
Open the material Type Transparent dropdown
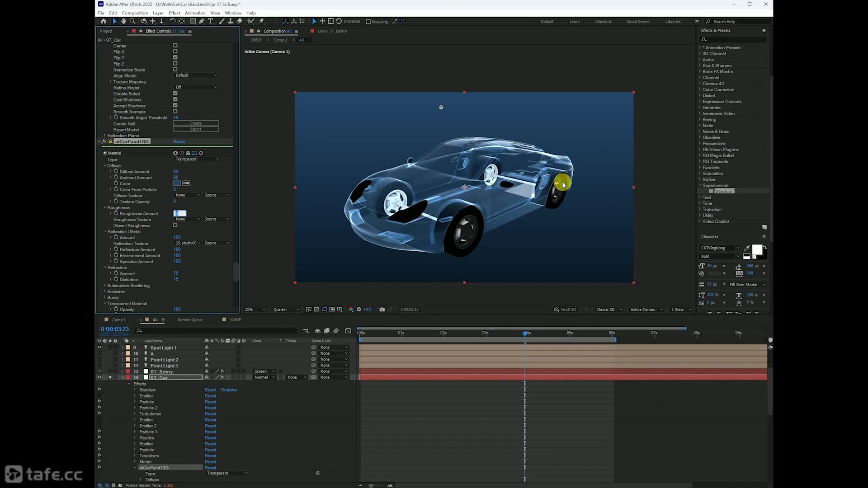(197, 159)
